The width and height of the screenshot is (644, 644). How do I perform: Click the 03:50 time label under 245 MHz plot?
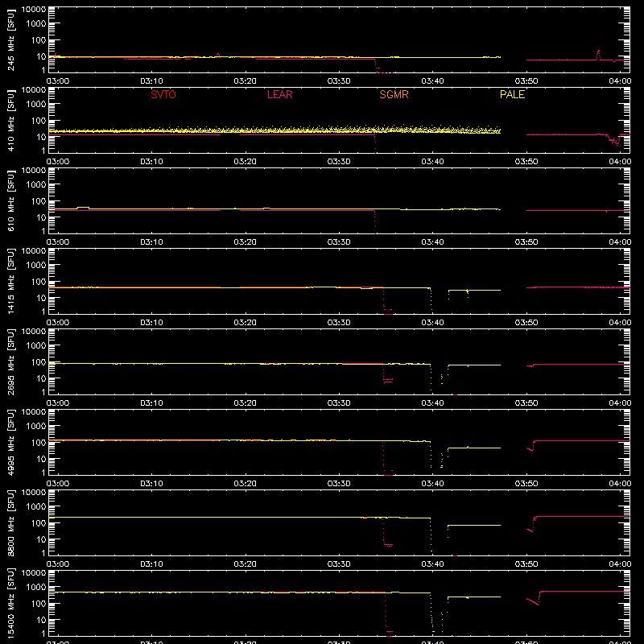click(526, 81)
